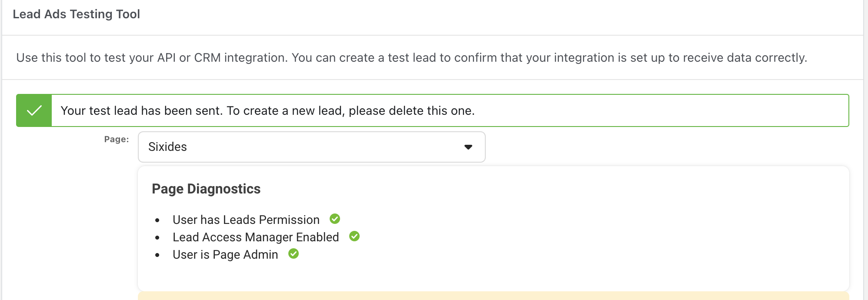Select the User is Page Admin item
868x300 pixels.
(225, 254)
